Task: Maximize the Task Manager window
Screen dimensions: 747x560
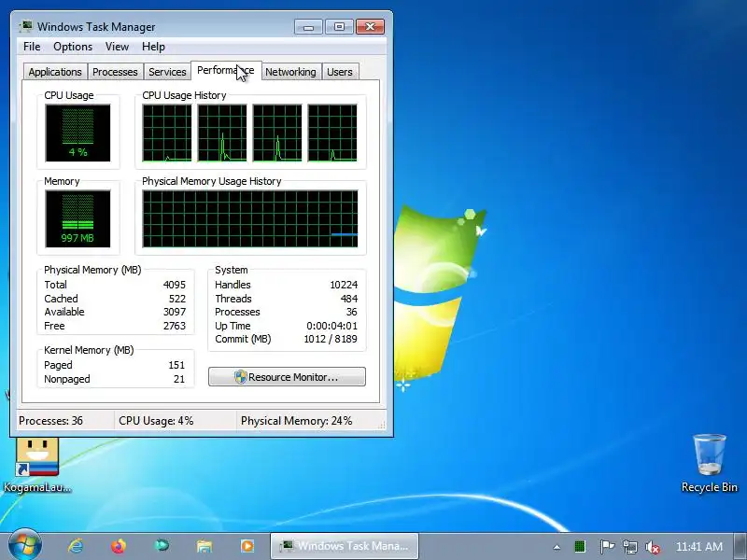Action: point(339,27)
